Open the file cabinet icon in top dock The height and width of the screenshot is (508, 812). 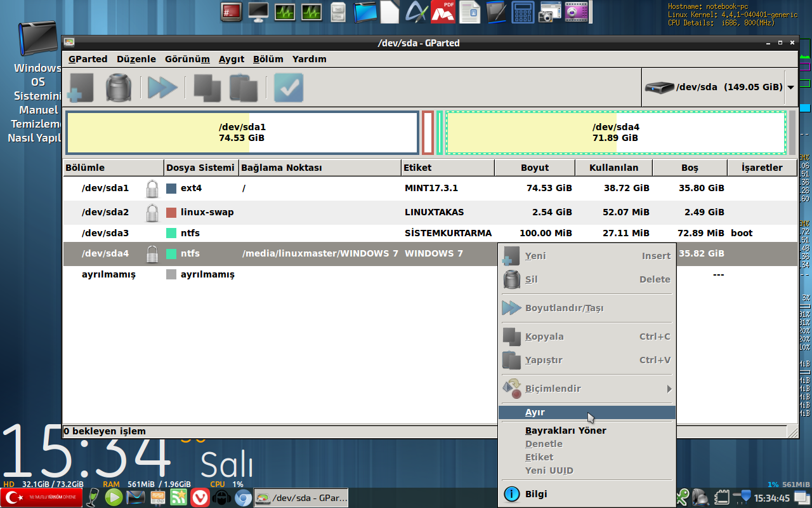pyautogui.click(x=338, y=11)
